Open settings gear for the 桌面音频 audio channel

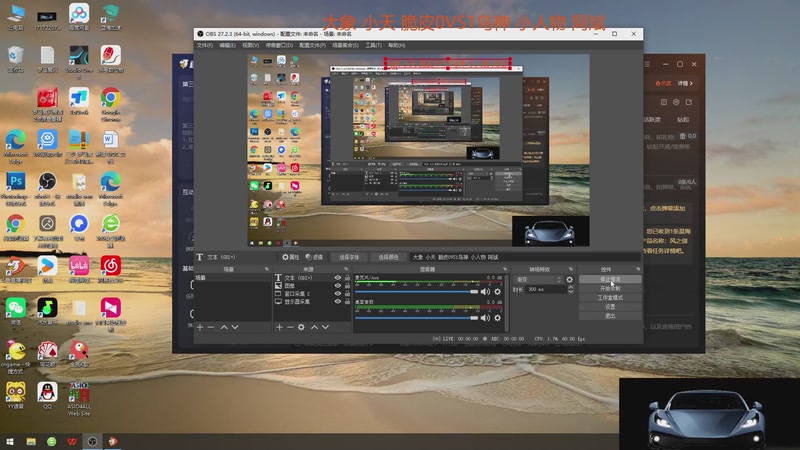click(x=497, y=317)
